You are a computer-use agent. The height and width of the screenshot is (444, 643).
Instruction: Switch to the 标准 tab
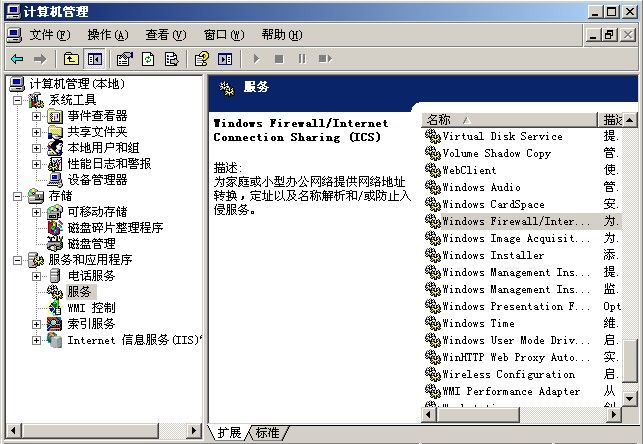point(267,433)
